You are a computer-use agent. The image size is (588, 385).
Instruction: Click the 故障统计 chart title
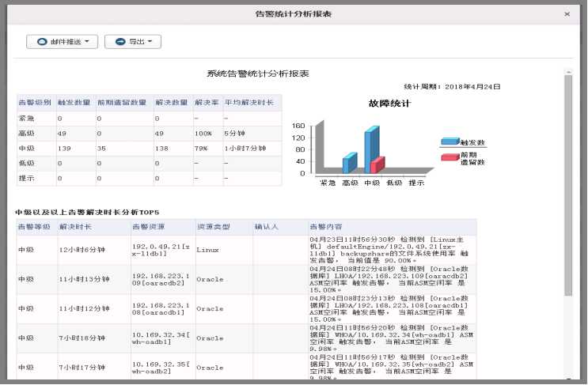tap(389, 104)
